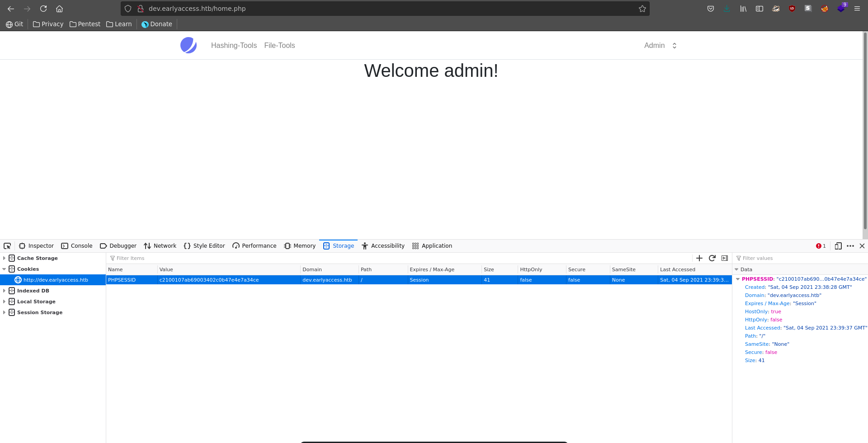Open the File-Tools link
868x443 pixels.
tap(279, 46)
